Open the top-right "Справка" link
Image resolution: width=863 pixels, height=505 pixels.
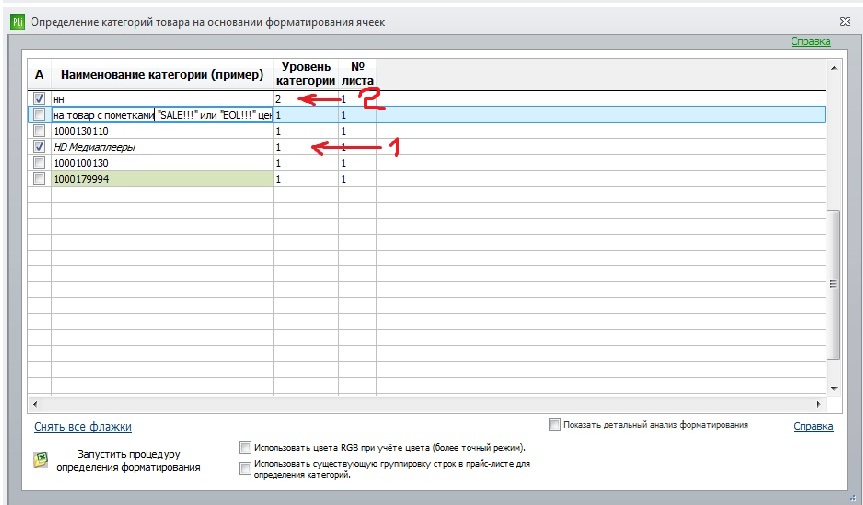[811, 41]
